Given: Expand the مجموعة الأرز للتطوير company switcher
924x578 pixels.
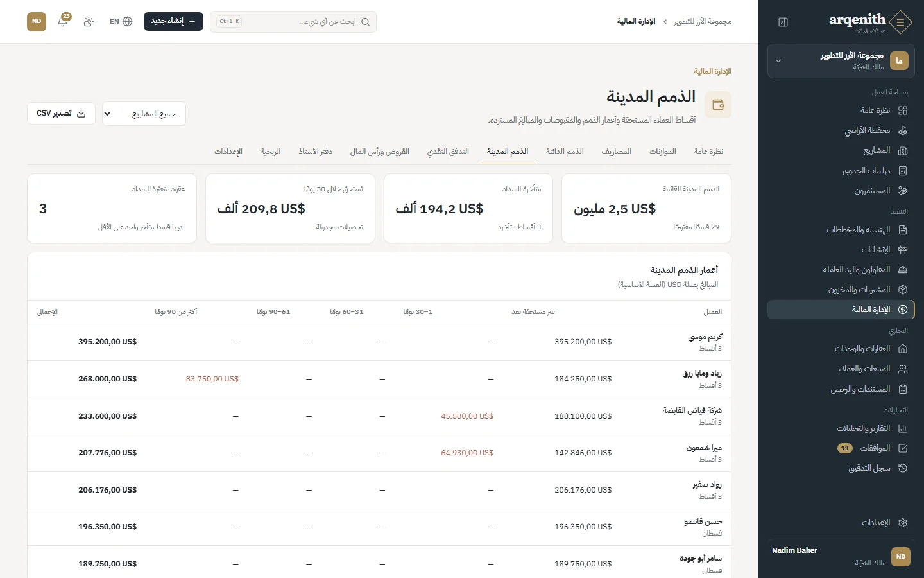Looking at the screenshot, I should (841, 61).
